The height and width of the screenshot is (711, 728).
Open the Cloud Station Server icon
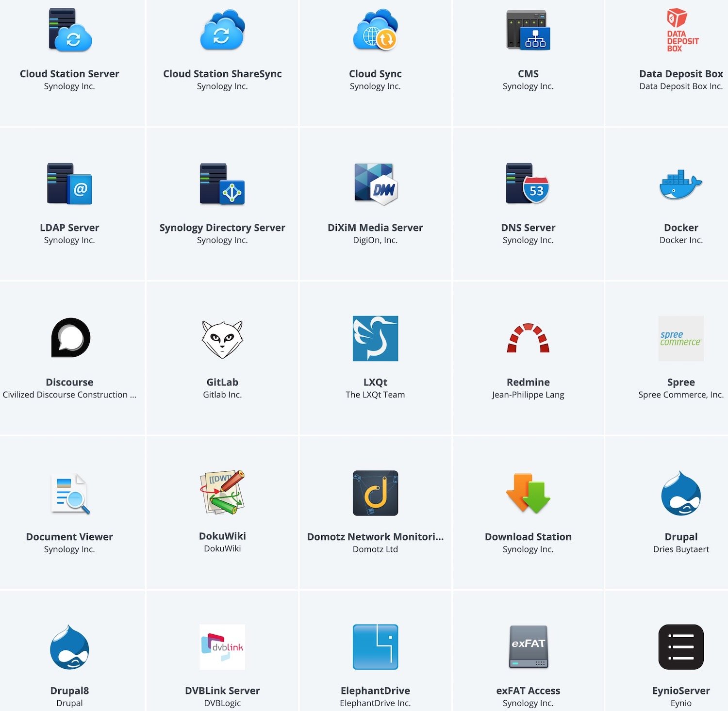[70, 30]
